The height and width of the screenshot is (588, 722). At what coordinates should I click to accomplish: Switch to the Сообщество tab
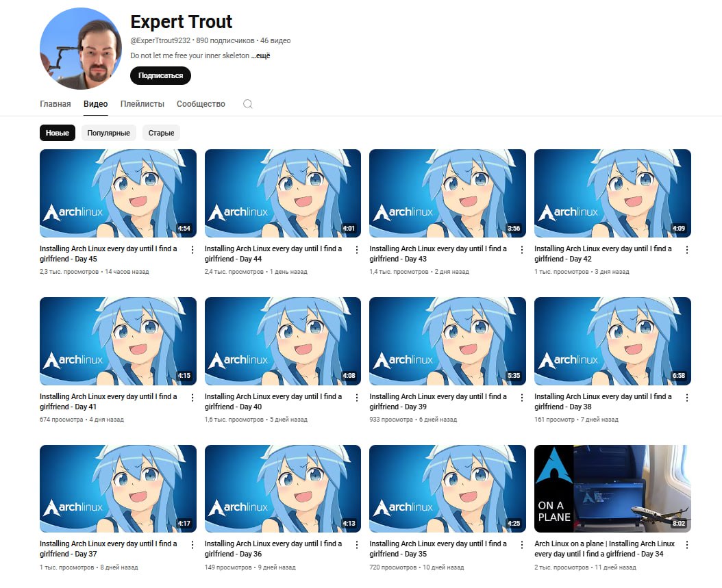click(x=201, y=104)
